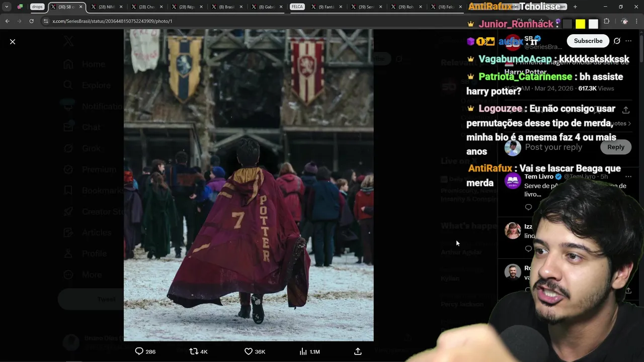This screenshot has height=362, width=644.
Task: Reply to Izz's comment
Action: tap(528, 249)
